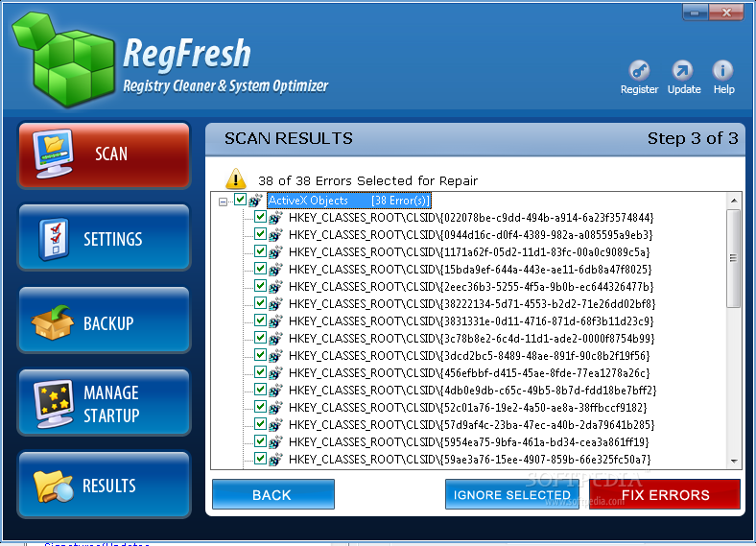This screenshot has width=756, height=546.
Task: Uncheck the {3831331e-0d11 entry checkbox
Action: tap(260, 320)
